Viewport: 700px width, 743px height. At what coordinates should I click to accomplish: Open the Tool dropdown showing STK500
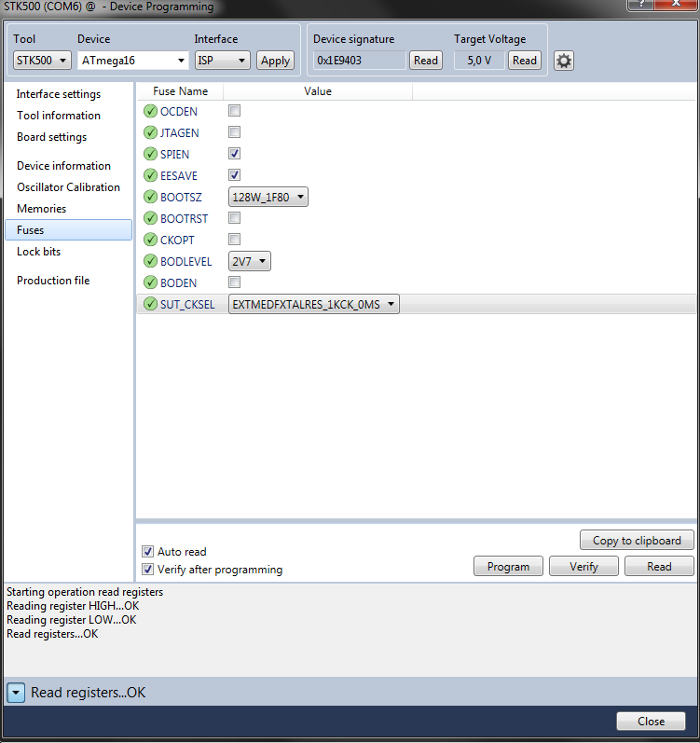(x=42, y=61)
